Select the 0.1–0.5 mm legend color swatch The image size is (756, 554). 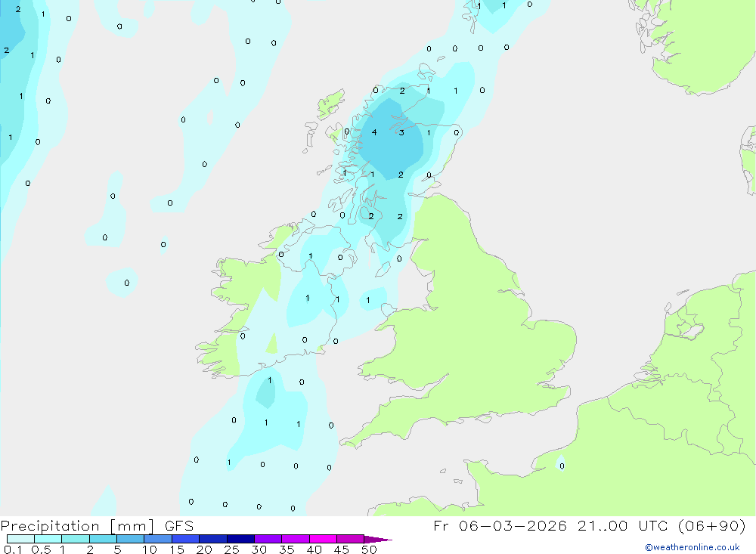click(x=20, y=539)
